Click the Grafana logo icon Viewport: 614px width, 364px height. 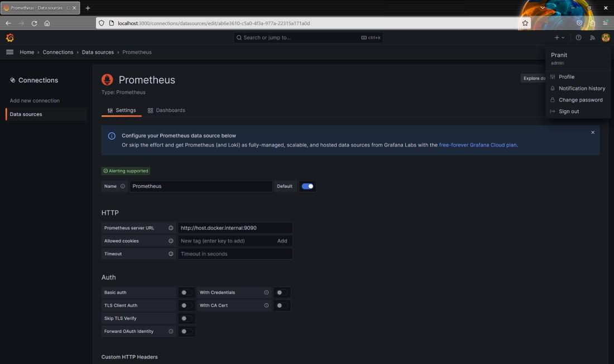(10, 37)
